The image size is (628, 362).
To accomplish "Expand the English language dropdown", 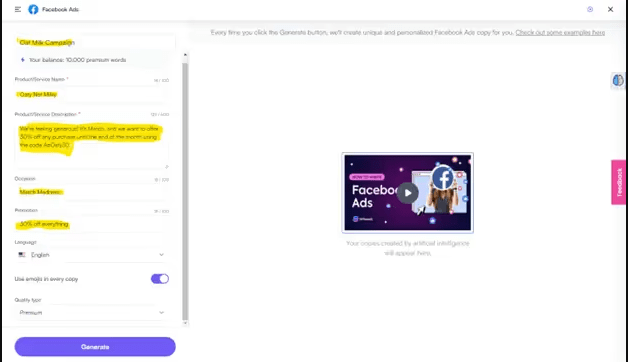I will 92,255.
